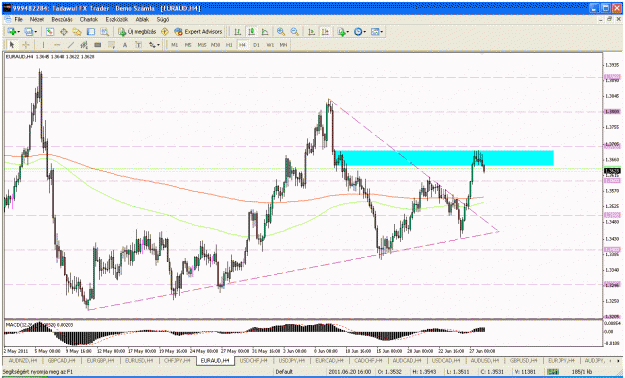Open the Navigator panel icon
This screenshot has height=378, width=625.
[77, 32]
